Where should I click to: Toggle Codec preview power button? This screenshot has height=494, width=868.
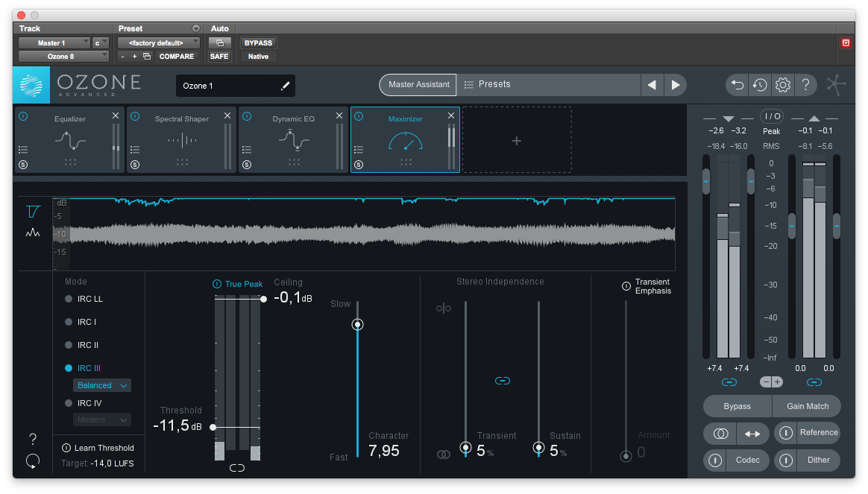715,460
